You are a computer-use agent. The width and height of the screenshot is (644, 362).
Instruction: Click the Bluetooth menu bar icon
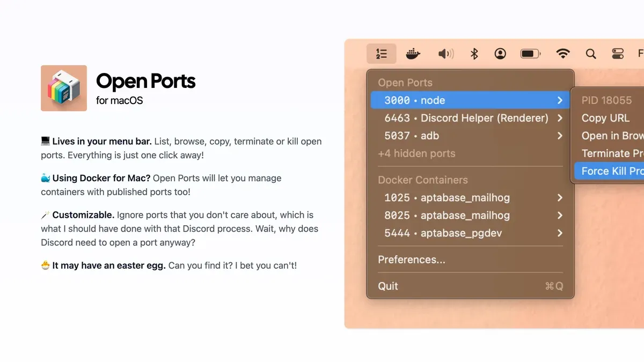click(x=474, y=54)
